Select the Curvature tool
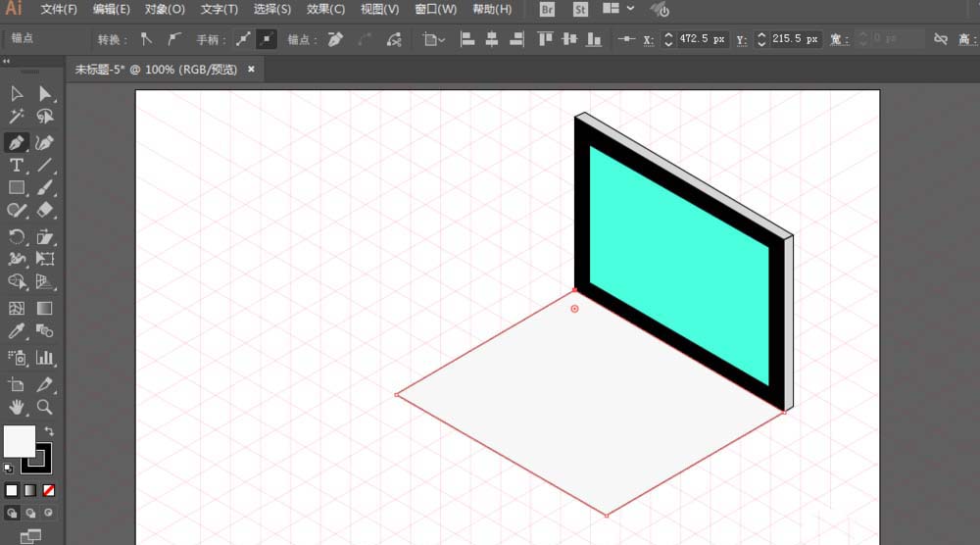Viewport: 980px width, 545px height. point(44,142)
